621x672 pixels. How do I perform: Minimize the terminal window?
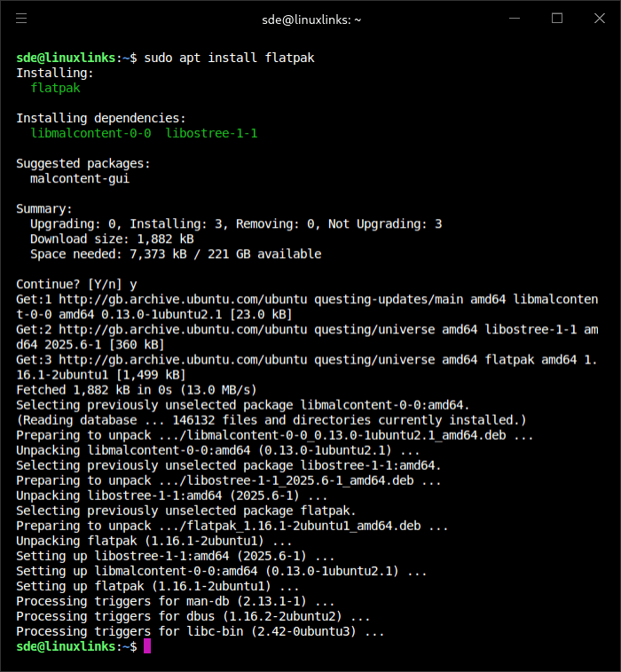click(x=515, y=19)
